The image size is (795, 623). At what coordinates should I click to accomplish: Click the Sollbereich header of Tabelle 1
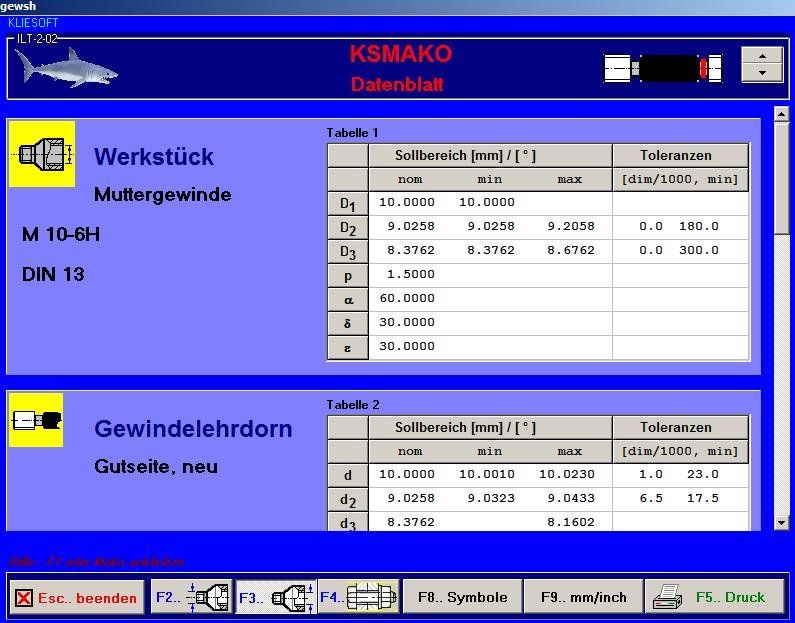pos(490,156)
